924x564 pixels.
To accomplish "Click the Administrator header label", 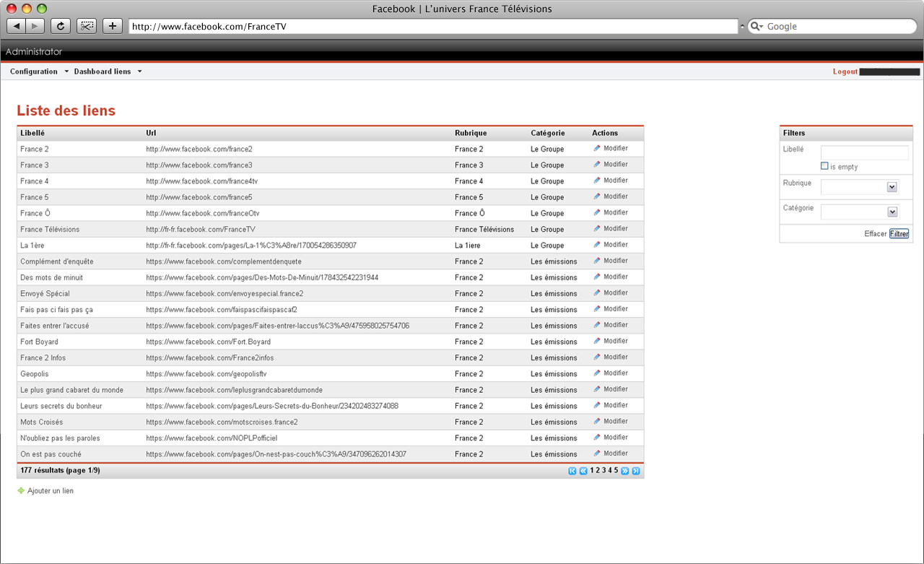I will tap(34, 52).
